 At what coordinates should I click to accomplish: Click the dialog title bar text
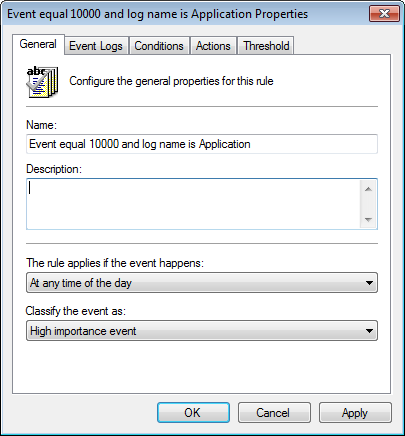pyautogui.click(x=157, y=14)
